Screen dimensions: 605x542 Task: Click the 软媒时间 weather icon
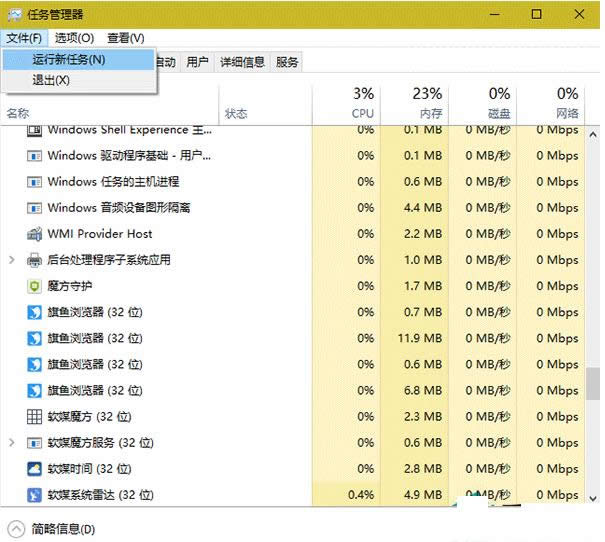pos(34,469)
